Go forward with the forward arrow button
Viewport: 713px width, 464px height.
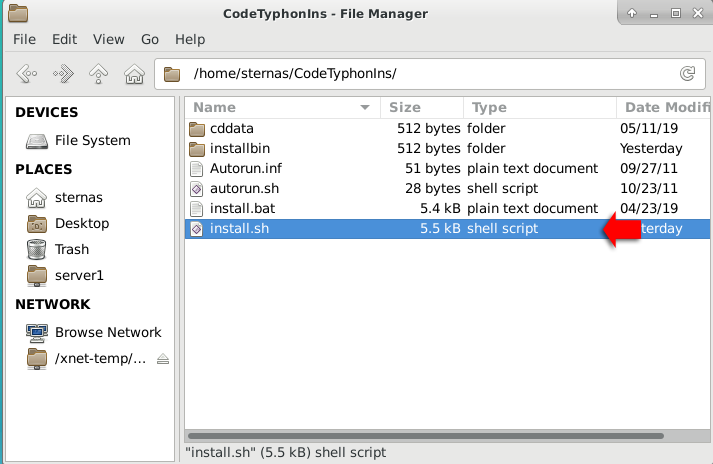coord(63,73)
